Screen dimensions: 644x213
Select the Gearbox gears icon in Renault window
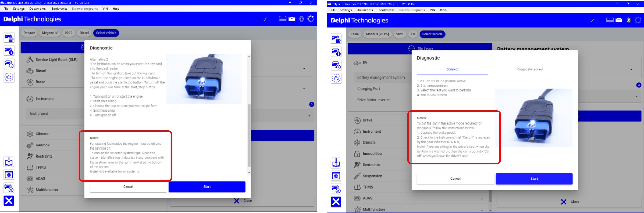[30, 145]
